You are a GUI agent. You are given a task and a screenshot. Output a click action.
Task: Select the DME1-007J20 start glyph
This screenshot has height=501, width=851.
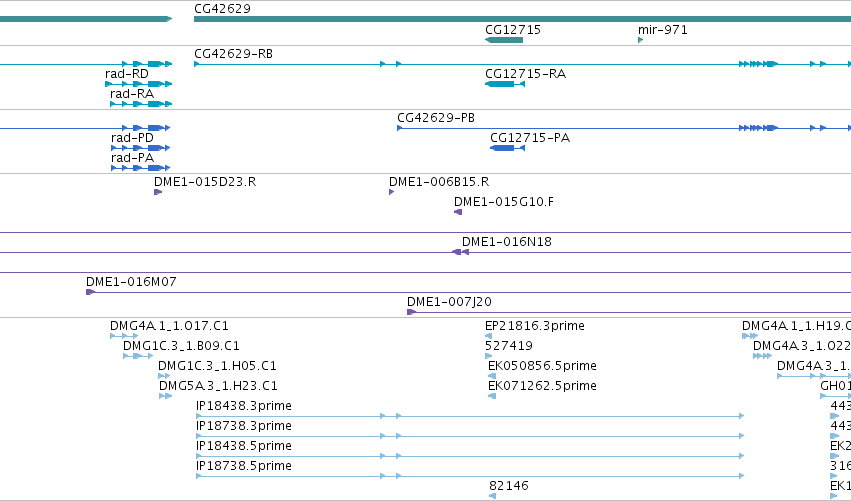(411, 312)
